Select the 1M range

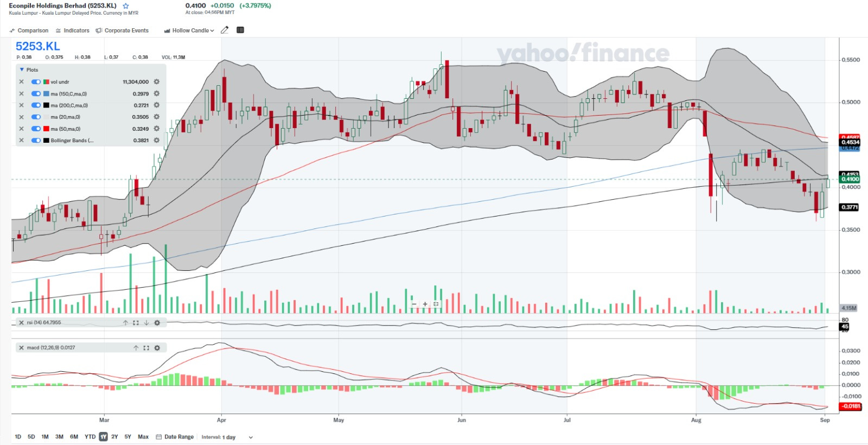pos(45,437)
